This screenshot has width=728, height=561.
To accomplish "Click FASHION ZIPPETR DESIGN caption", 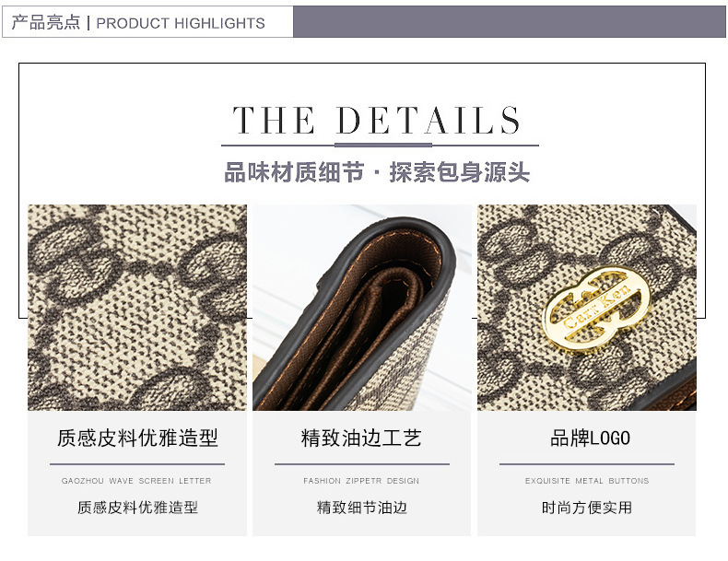I will (x=361, y=481).
